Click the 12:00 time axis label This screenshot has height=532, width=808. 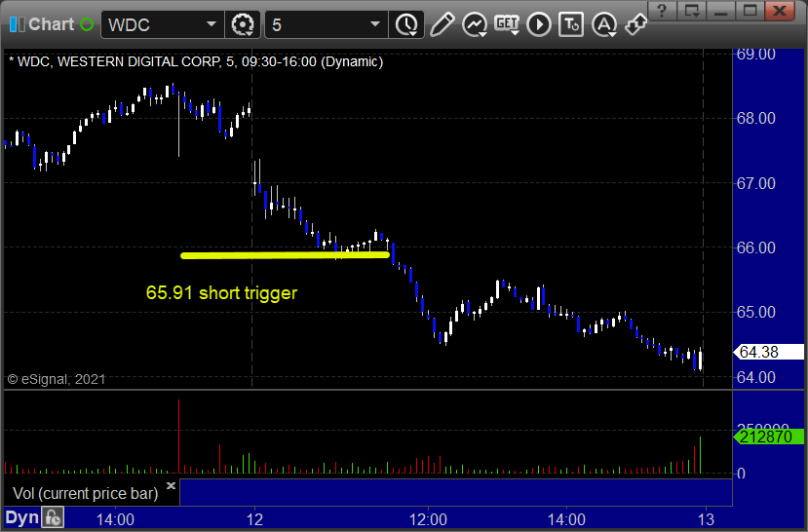click(x=428, y=519)
